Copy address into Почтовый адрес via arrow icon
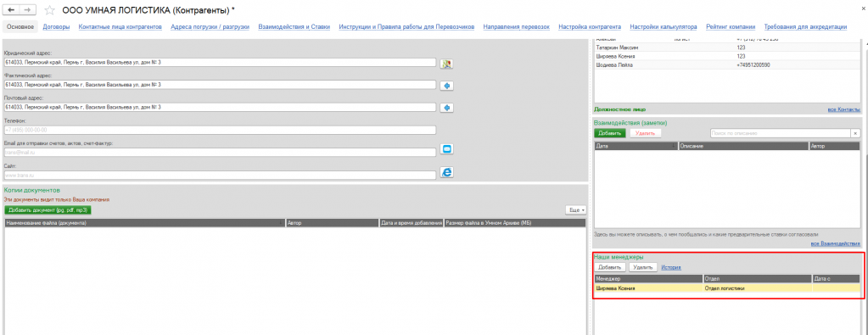This screenshot has width=868, height=335. point(447,108)
